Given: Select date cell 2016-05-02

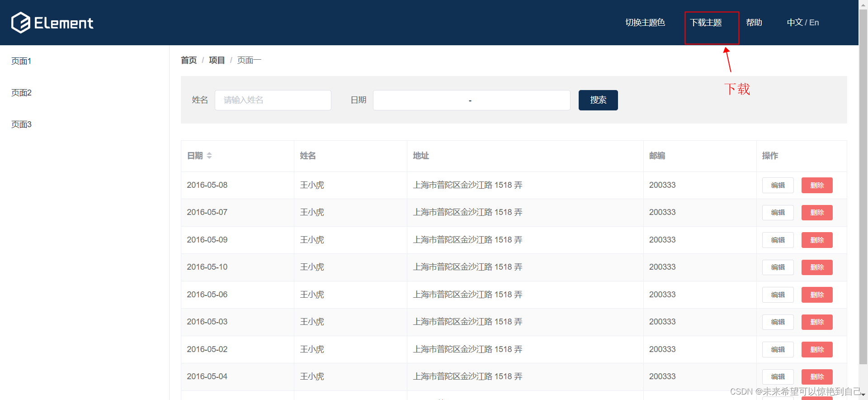Looking at the screenshot, I should click(x=207, y=349).
